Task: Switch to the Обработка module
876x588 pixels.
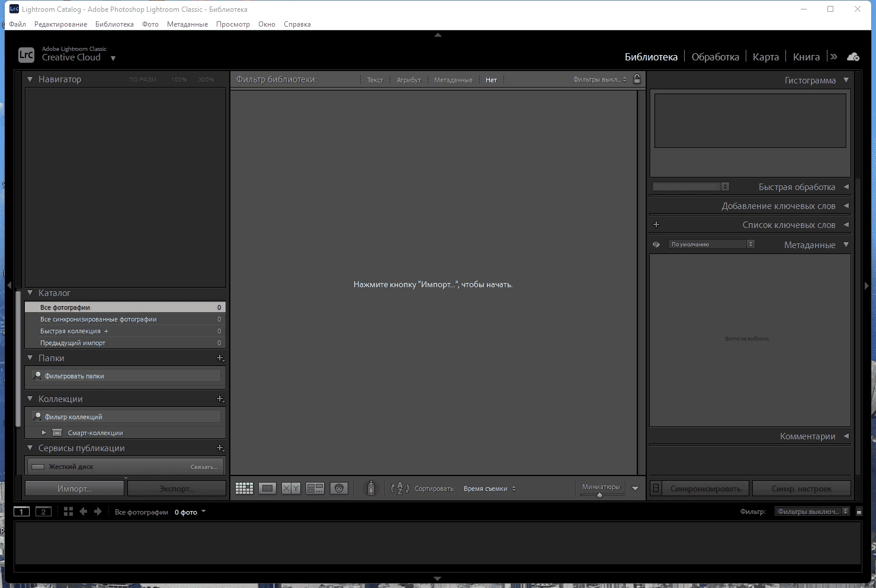Action: pos(715,57)
